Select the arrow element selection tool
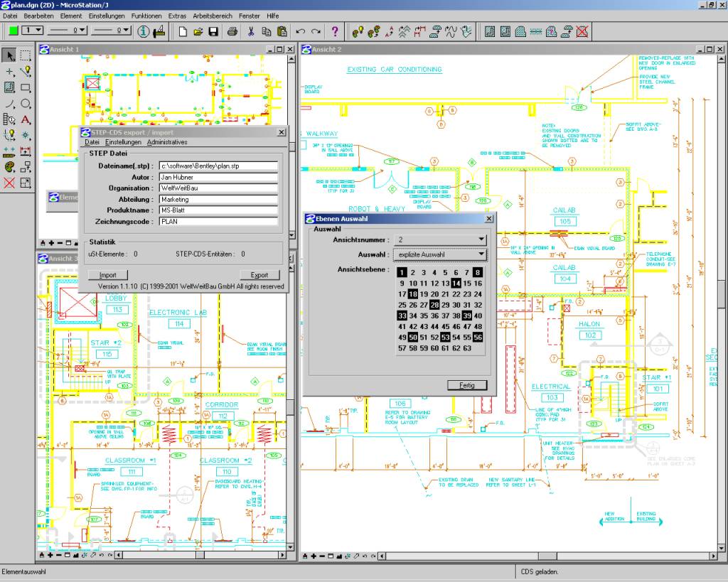 [10, 55]
